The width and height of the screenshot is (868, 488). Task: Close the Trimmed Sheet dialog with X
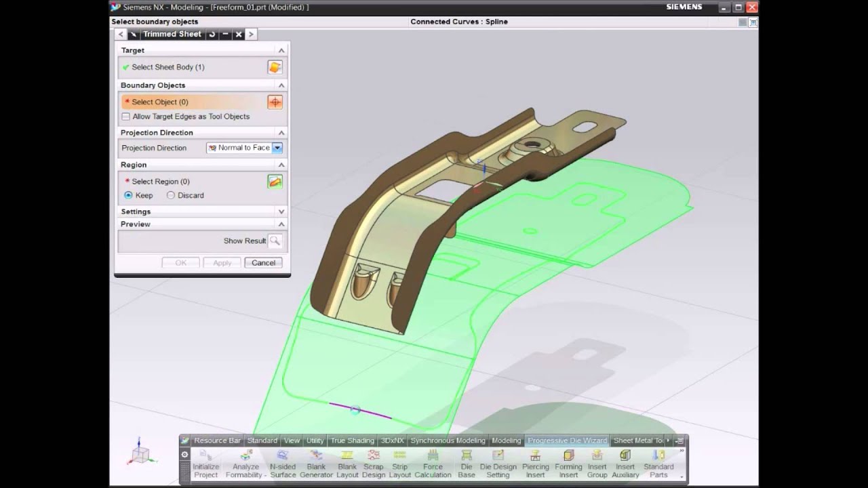(238, 34)
